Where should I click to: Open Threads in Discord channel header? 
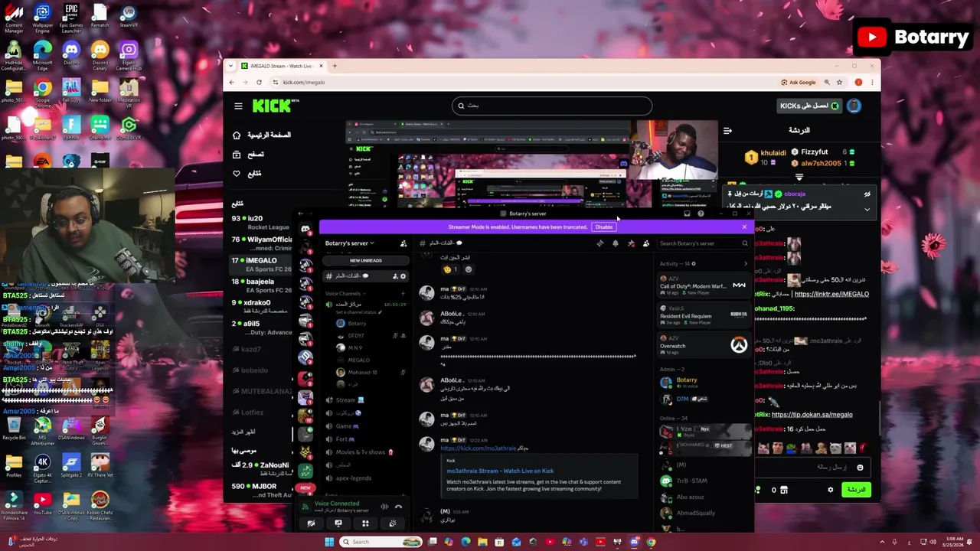click(600, 243)
